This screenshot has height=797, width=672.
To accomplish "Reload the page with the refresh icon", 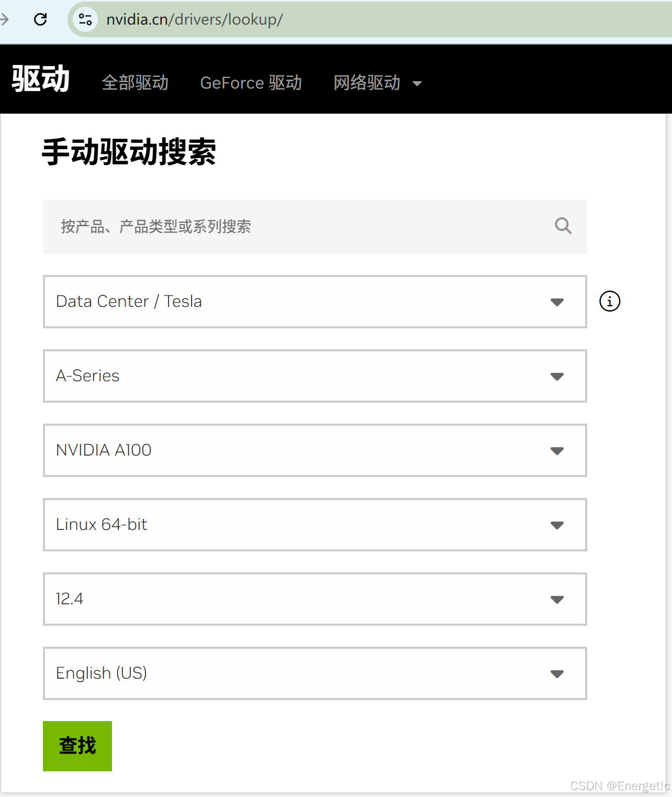I will click(40, 19).
